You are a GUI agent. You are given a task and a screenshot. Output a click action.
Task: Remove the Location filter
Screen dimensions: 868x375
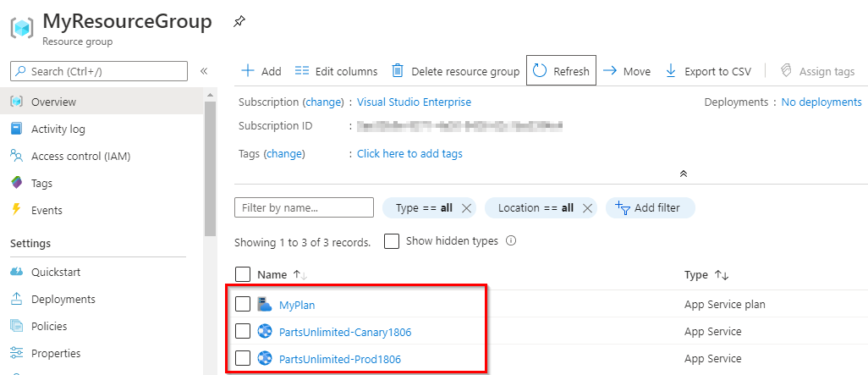(x=587, y=208)
